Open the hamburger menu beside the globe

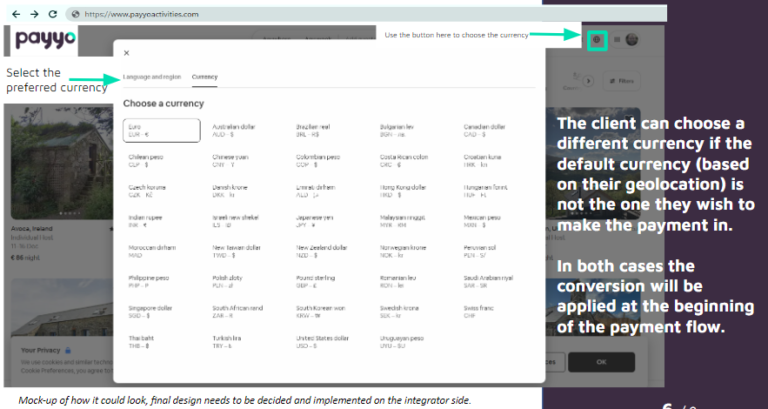pyautogui.click(x=617, y=40)
